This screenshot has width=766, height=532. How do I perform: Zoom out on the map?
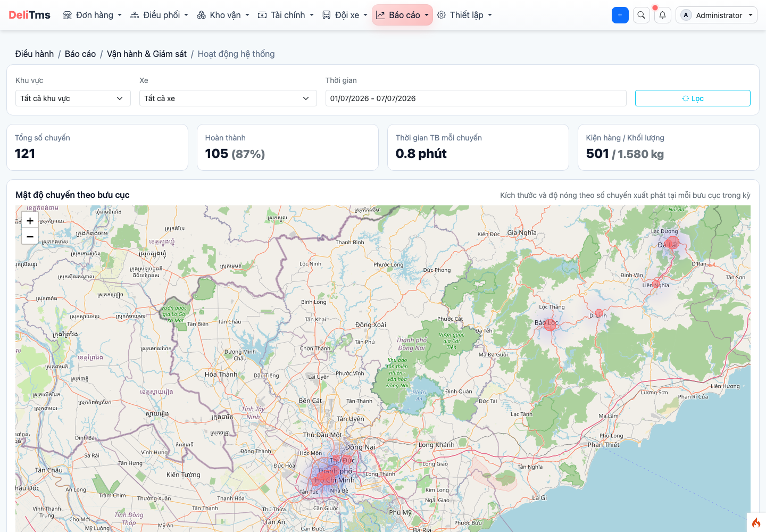[30, 237]
